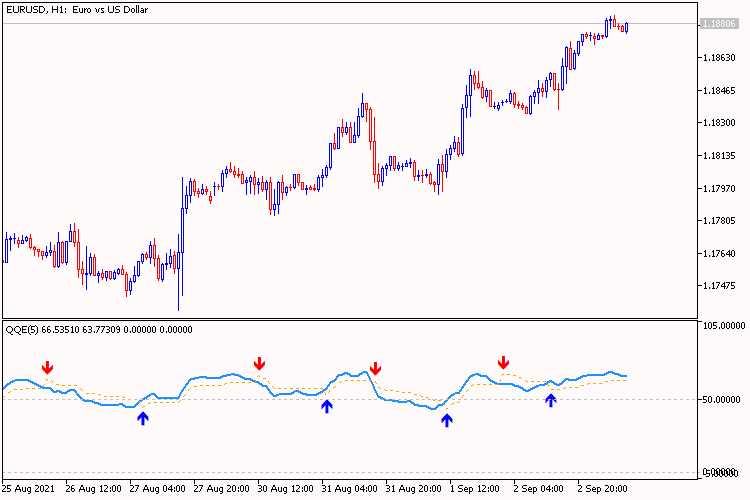This screenshot has height=500, width=750.
Task: Click the second red down arrow near 30 Aug
Action: point(260,363)
